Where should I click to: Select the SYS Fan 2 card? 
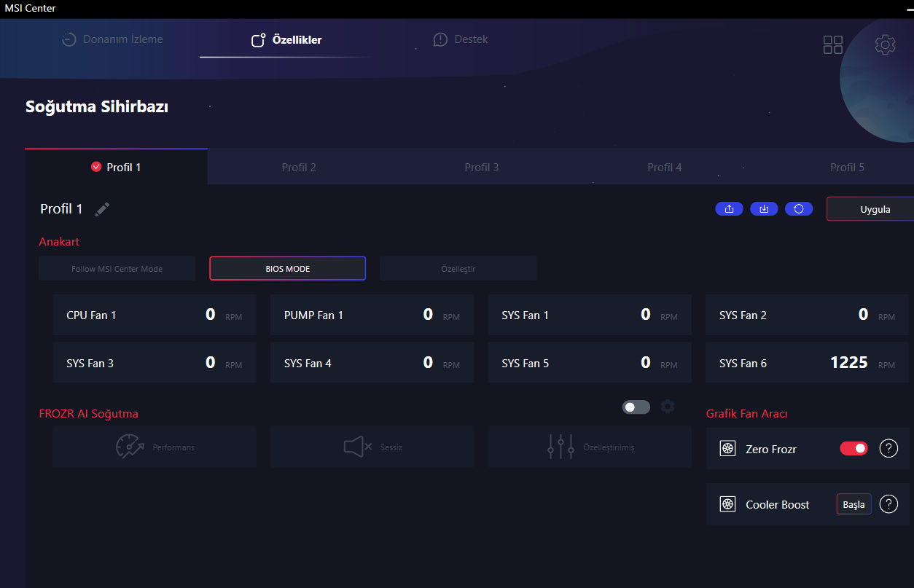pyautogui.click(x=808, y=315)
